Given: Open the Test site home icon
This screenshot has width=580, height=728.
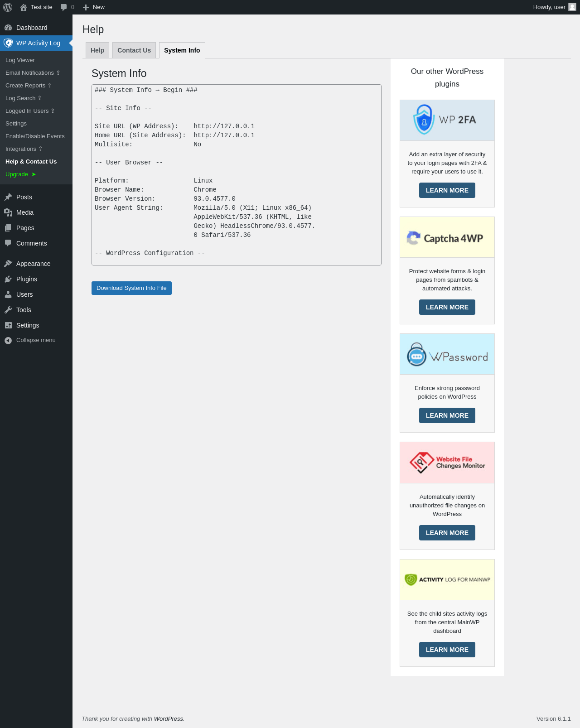Looking at the screenshot, I should (x=24, y=7).
